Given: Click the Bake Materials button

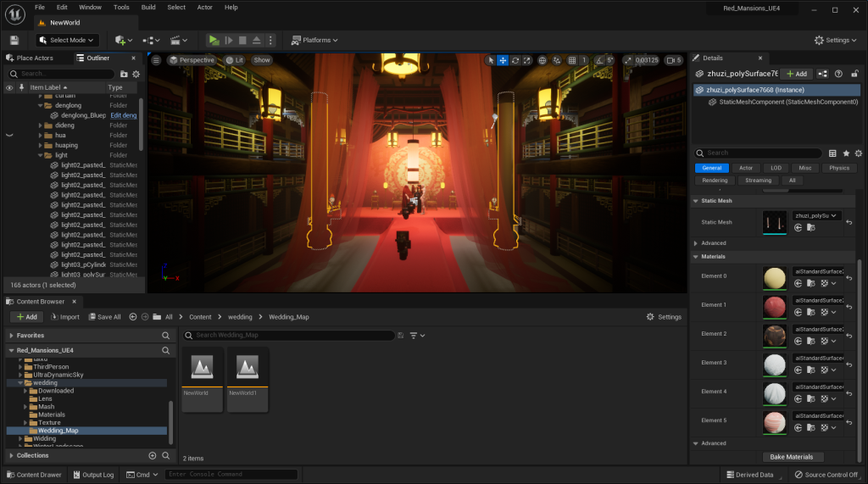Looking at the screenshot, I should coord(792,457).
